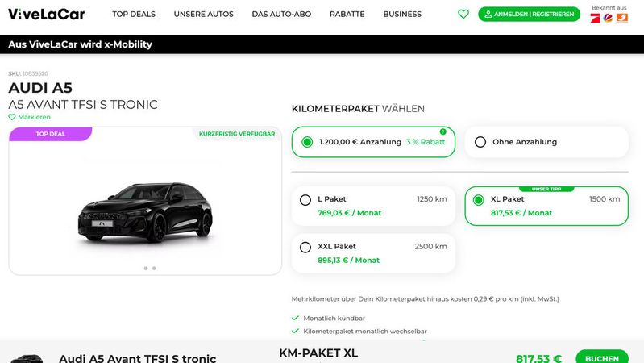The height and width of the screenshot is (363, 644).
Task: Click the user icon in Anmelden button
Action: coord(488,14)
